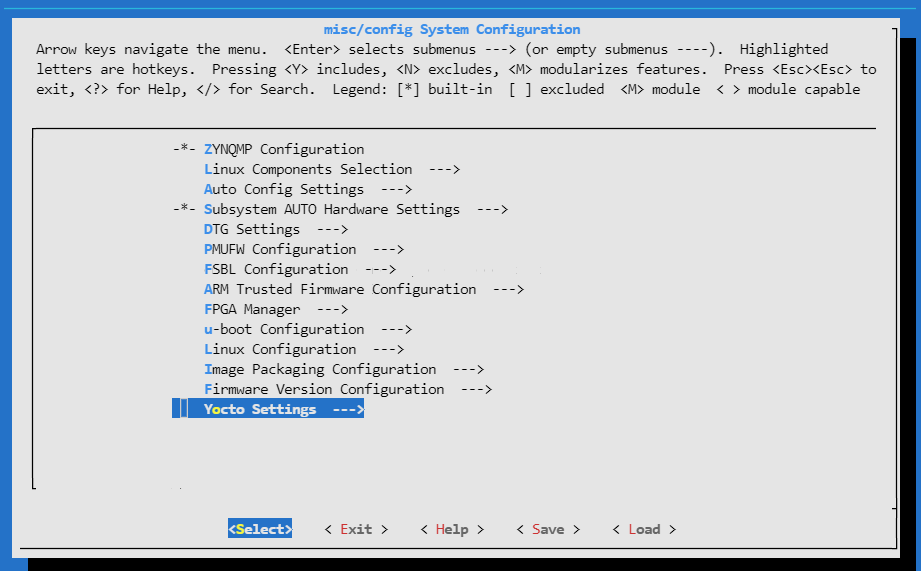This screenshot has height=571, width=921.
Task: Open Auto Config Settings submenu
Action: [308, 189]
